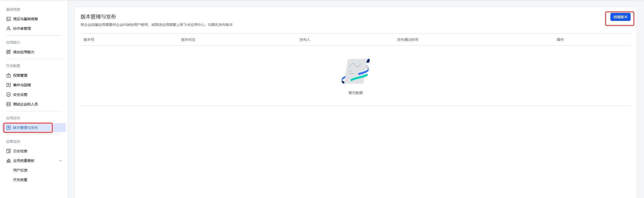Screen dimensions: 644x198
Task: Click the 版本管理与发布 upload icon
Action: 9,128
